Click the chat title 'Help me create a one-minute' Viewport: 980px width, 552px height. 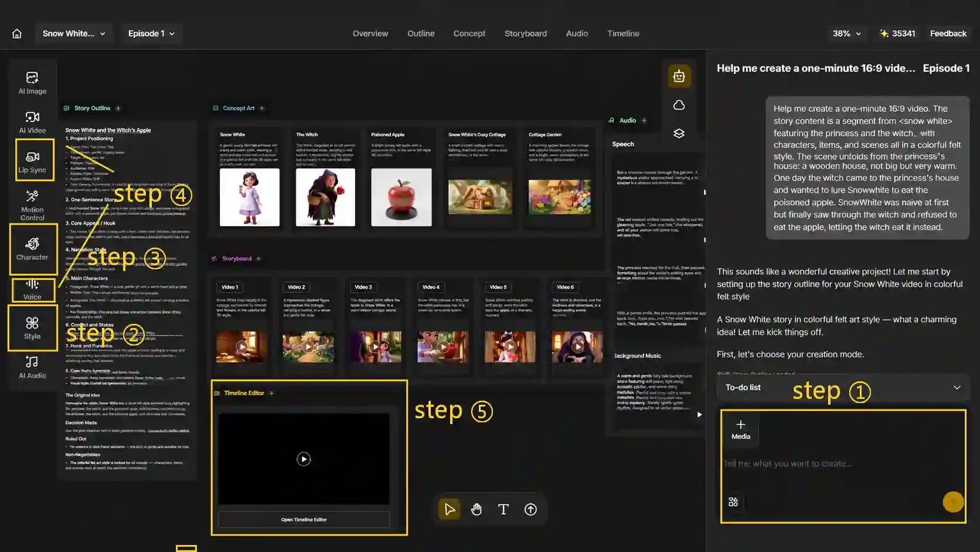point(815,68)
